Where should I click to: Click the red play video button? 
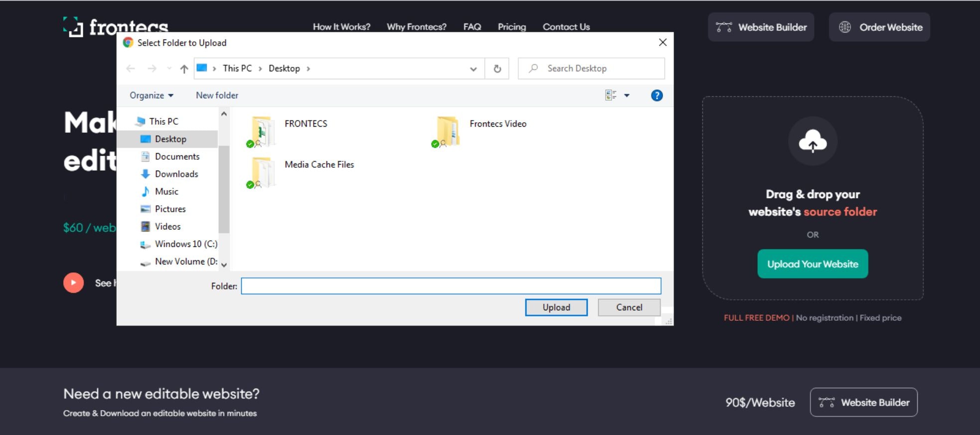(73, 283)
